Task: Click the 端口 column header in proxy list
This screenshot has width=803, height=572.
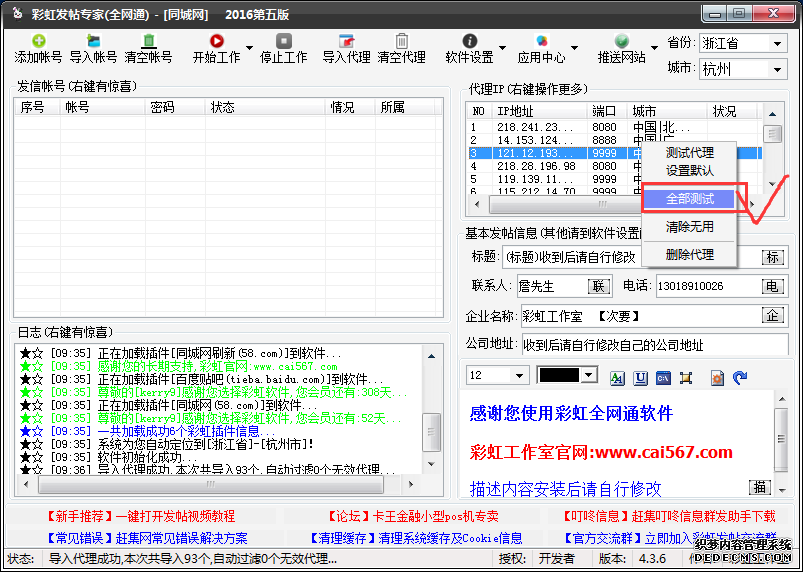Action: pos(607,111)
